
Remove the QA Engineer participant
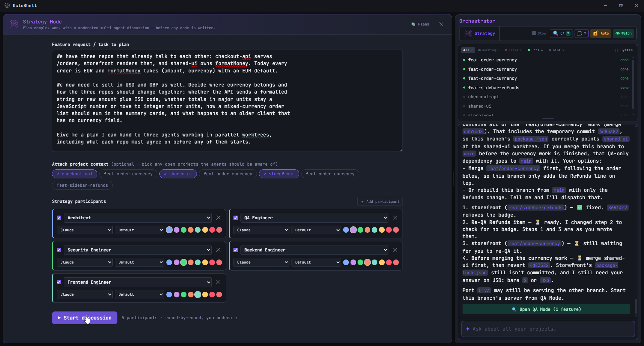pos(395,218)
